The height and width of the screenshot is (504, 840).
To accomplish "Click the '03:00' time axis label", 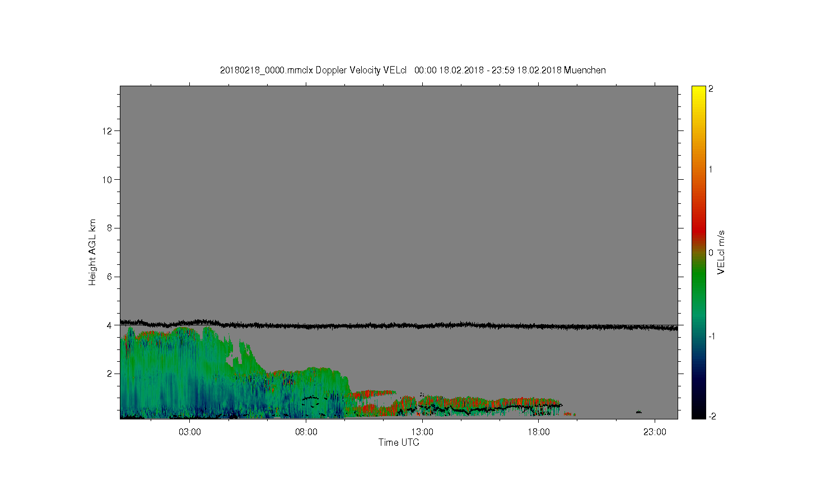I will point(189,432).
